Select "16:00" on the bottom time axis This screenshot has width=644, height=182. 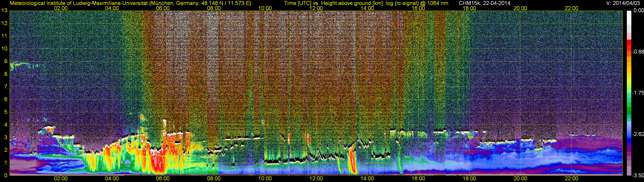[x=418, y=179]
